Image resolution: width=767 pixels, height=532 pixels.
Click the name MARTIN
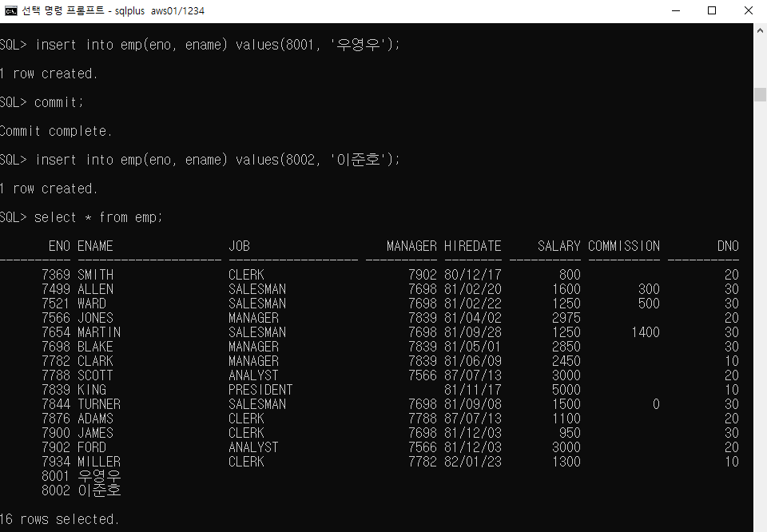[x=99, y=332]
